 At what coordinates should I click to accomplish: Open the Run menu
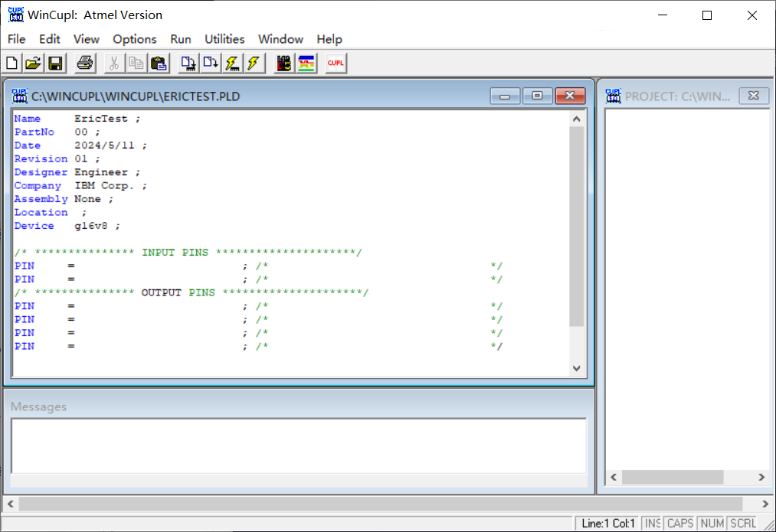coord(181,39)
